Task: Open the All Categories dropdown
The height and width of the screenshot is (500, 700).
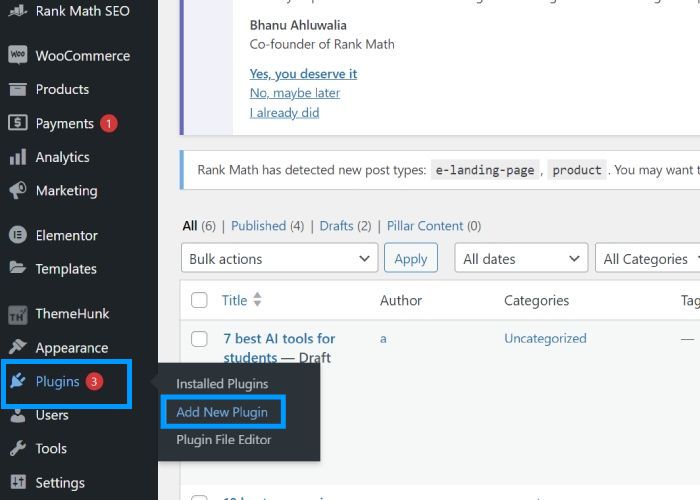Action: [x=648, y=258]
